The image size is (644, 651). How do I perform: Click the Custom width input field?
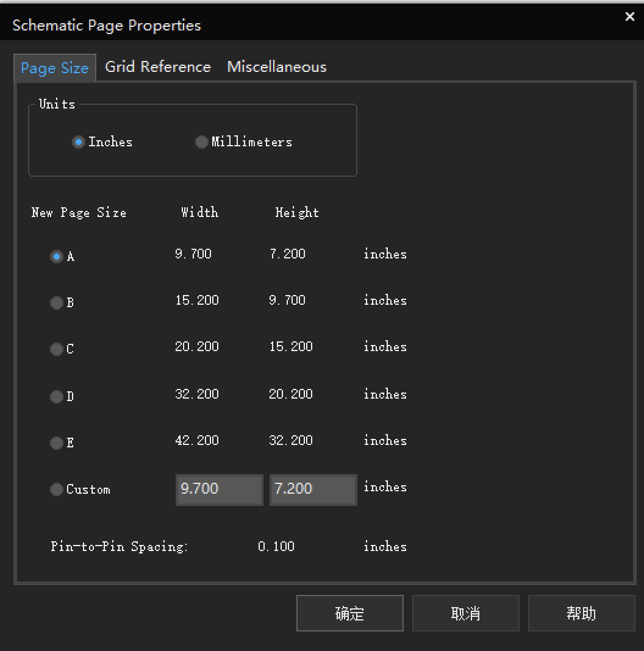(x=220, y=489)
